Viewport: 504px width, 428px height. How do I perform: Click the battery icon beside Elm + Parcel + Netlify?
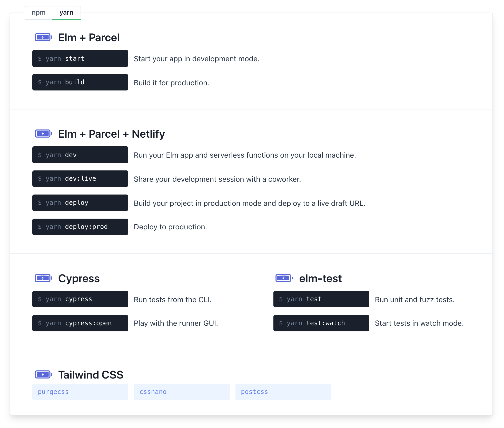tap(43, 134)
